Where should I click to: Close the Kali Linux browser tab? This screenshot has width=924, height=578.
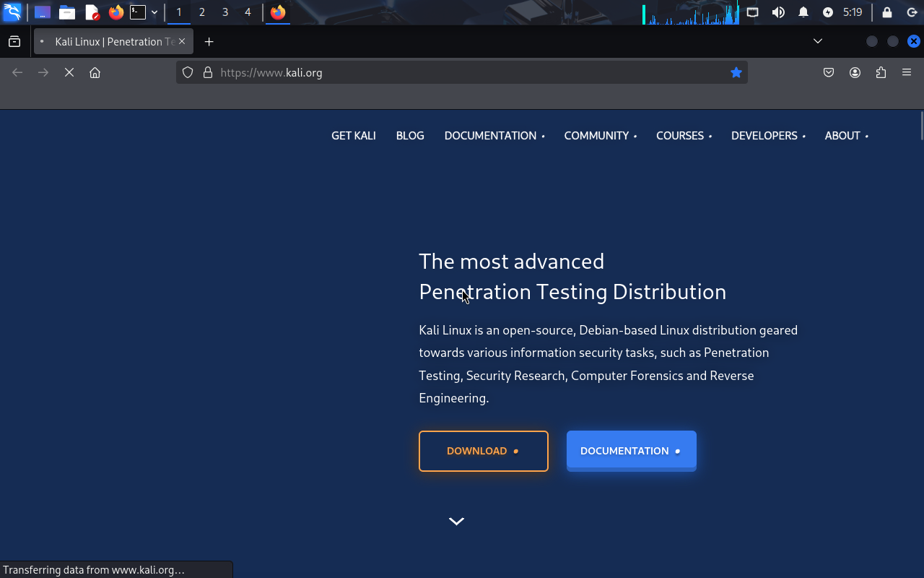(x=182, y=42)
